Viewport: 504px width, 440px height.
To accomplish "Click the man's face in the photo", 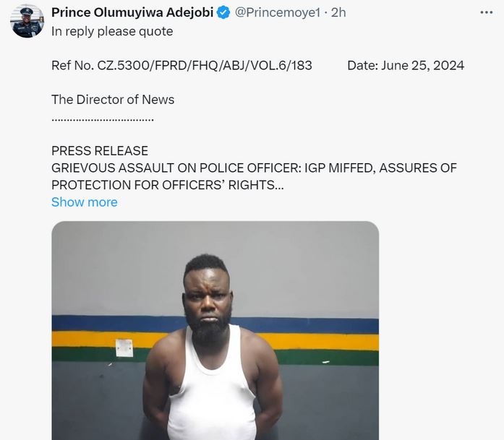I will 208,302.
